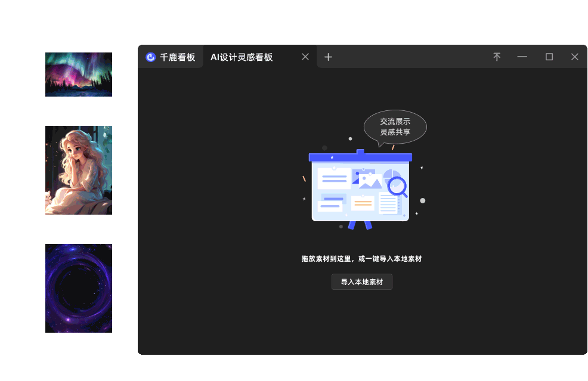The image size is (588, 381).
Task: Open a new tab with the plus icon
Action: point(328,57)
